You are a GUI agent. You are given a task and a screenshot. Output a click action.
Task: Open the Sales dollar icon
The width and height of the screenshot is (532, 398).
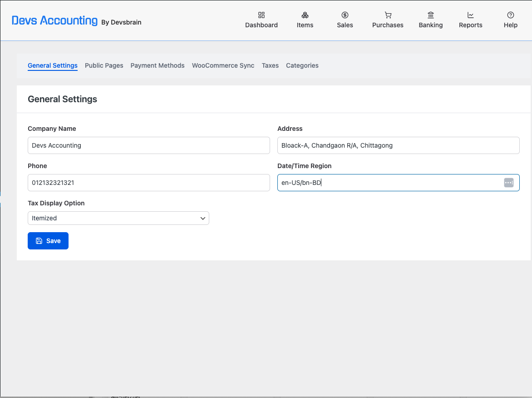pyautogui.click(x=345, y=15)
